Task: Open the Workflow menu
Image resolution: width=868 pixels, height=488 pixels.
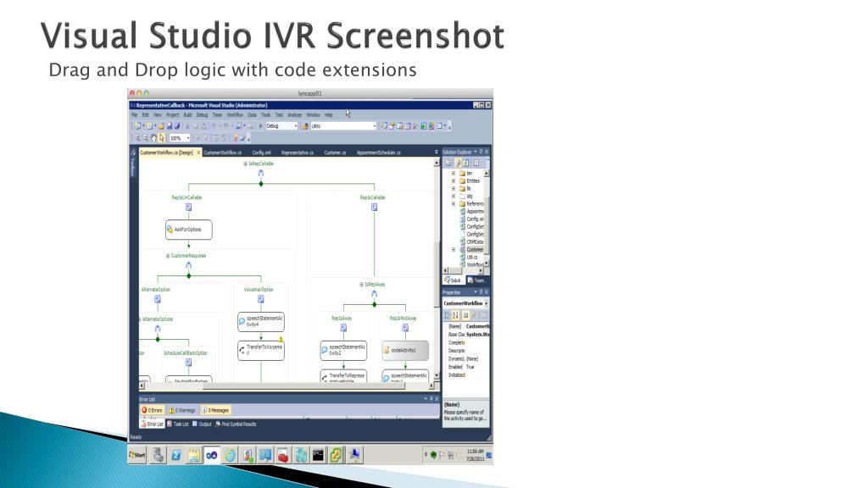Action: coord(235,115)
